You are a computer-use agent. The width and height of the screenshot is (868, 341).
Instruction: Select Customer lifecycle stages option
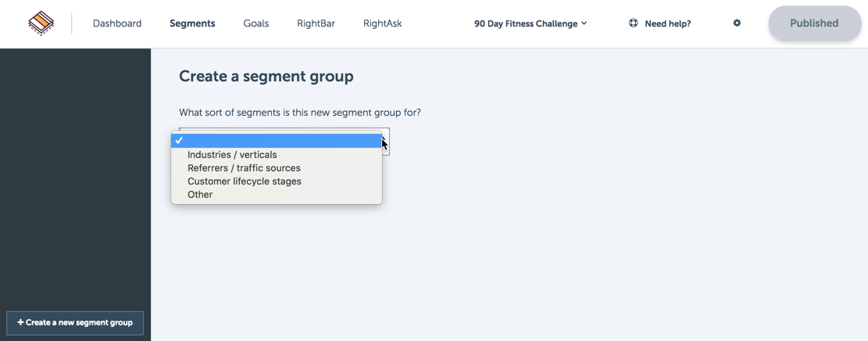tap(277, 181)
